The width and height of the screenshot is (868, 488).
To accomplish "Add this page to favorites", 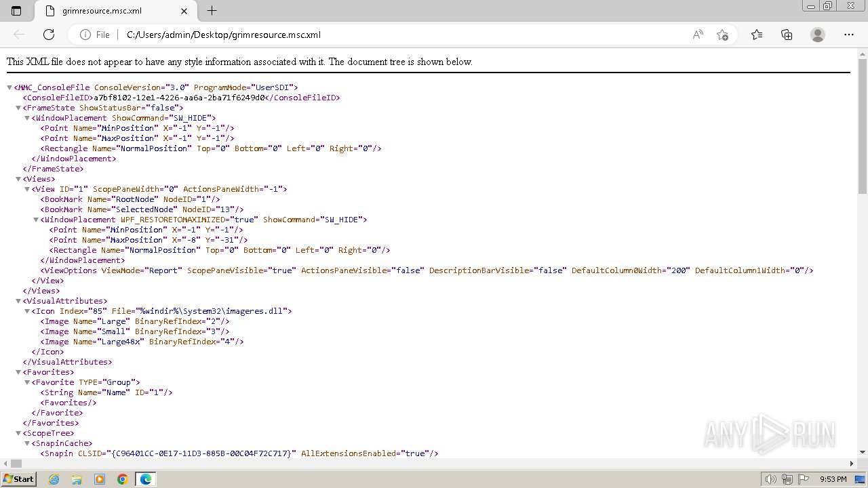I will 722,35.
